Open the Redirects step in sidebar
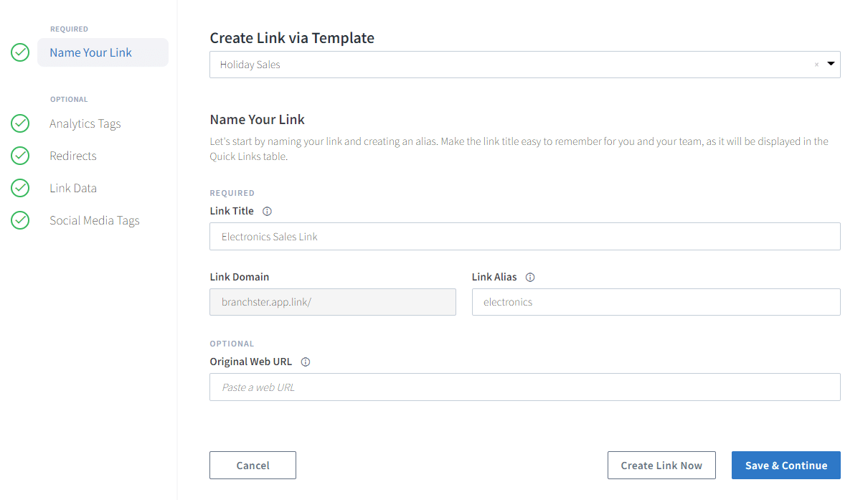This screenshot has height=500, width=868. point(73,156)
